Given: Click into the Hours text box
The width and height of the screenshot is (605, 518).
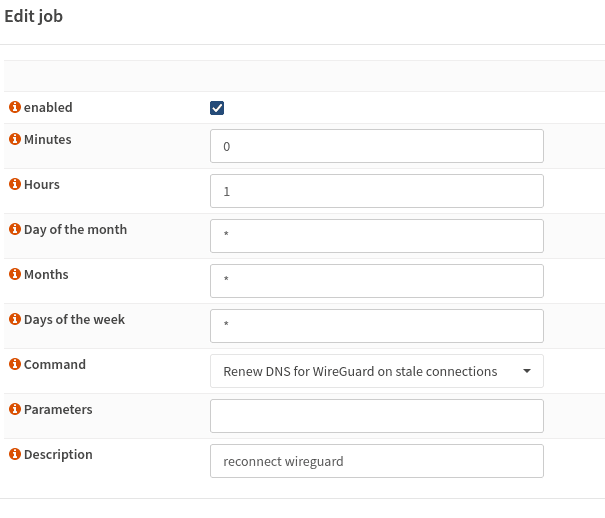Looking at the screenshot, I should click(x=377, y=191).
